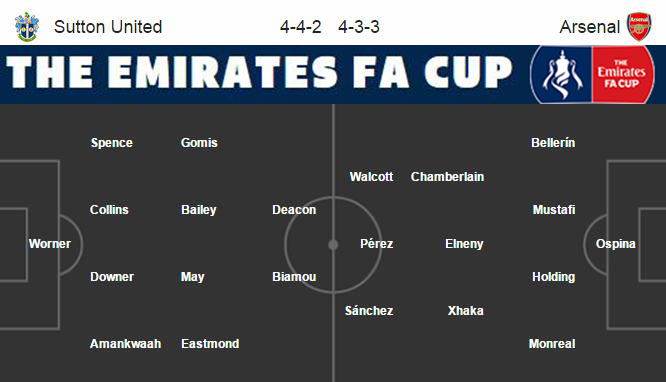Select Amankwaah in Sutton's defence
Screen dimensions: 666x382
point(125,343)
